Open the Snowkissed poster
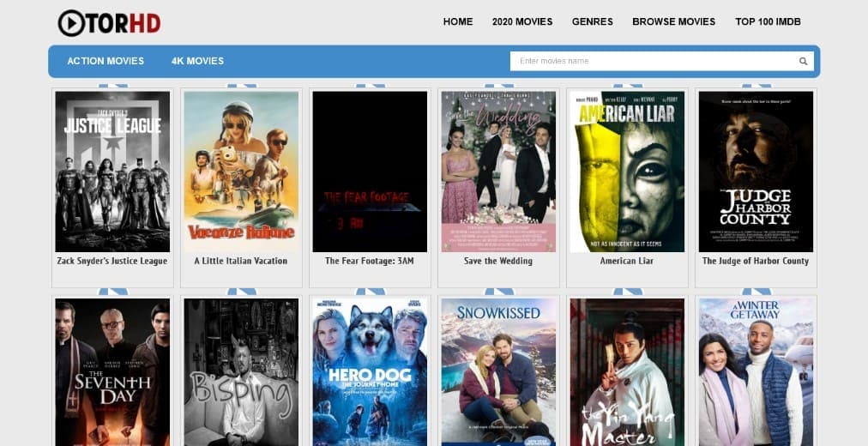The image size is (868, 446). (498, 372)
